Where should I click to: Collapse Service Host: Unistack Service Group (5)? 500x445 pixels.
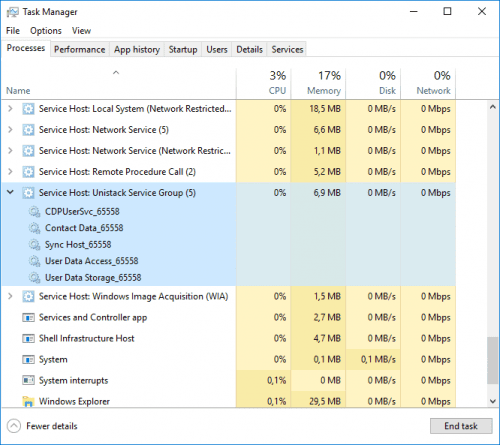click(10, 192)
